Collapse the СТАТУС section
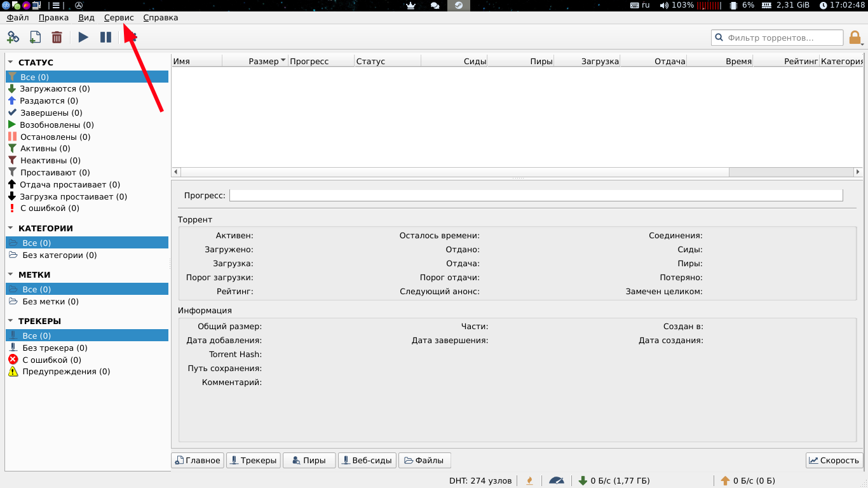The width and height of the screenshot is (868, 488). pyautogui.click(x=10, y=62)
